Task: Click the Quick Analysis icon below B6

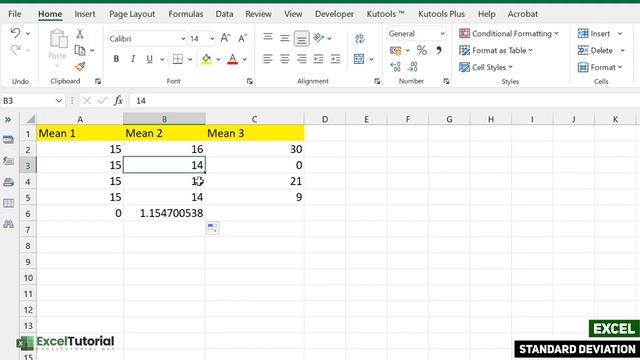Action: click(213, 228)
